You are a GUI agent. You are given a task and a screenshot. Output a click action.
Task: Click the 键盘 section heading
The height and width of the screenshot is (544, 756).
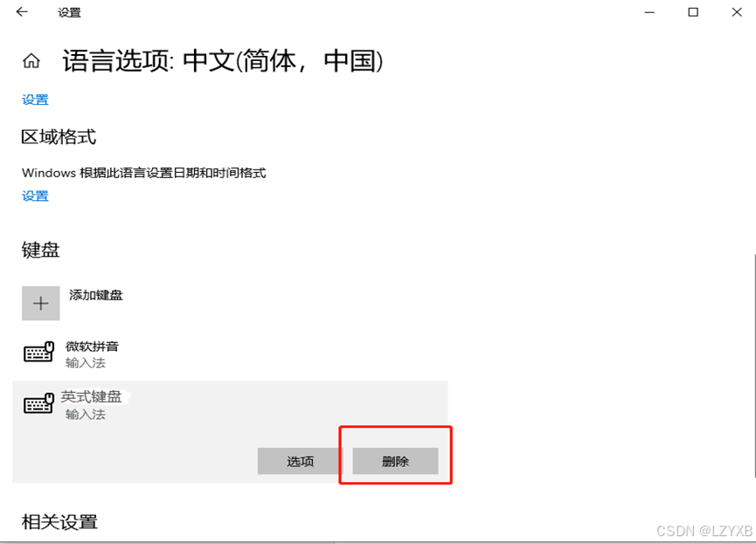coord(40,250)
